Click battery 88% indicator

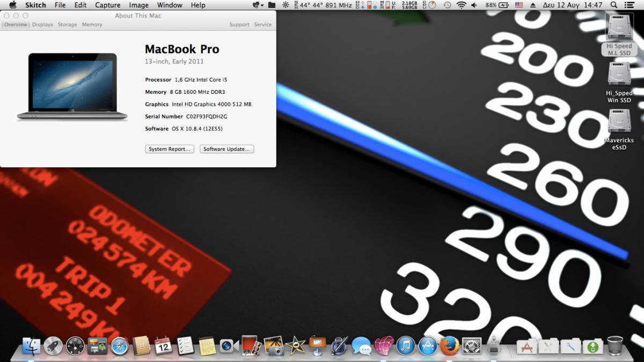(497, 5)
